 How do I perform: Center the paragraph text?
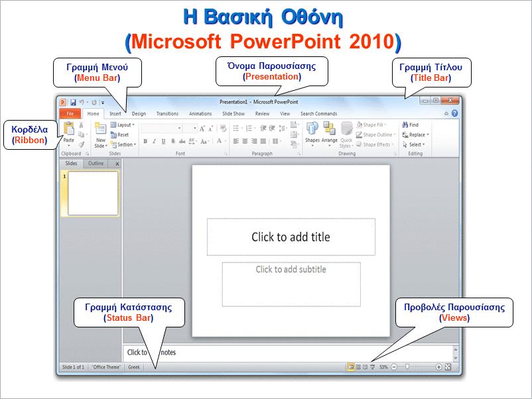coord(245,141)
